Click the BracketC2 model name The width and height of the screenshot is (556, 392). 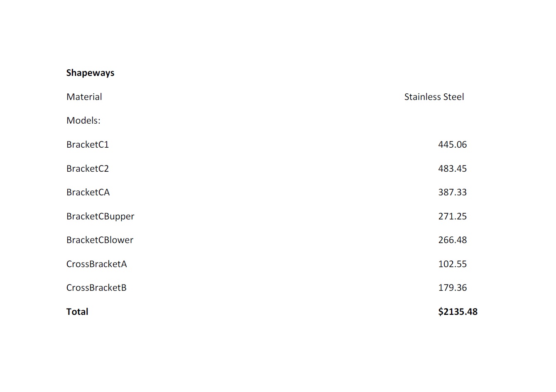point(87,169)
